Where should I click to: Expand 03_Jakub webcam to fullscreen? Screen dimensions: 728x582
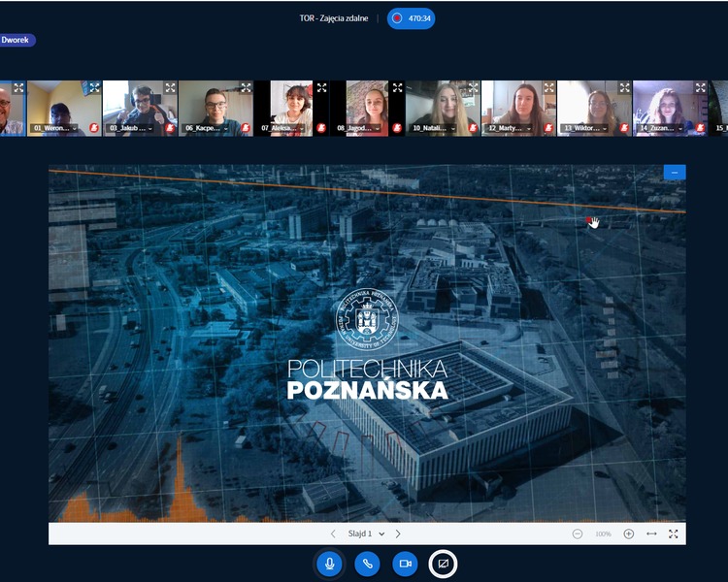pyautogui.click(x=170, y=87)
